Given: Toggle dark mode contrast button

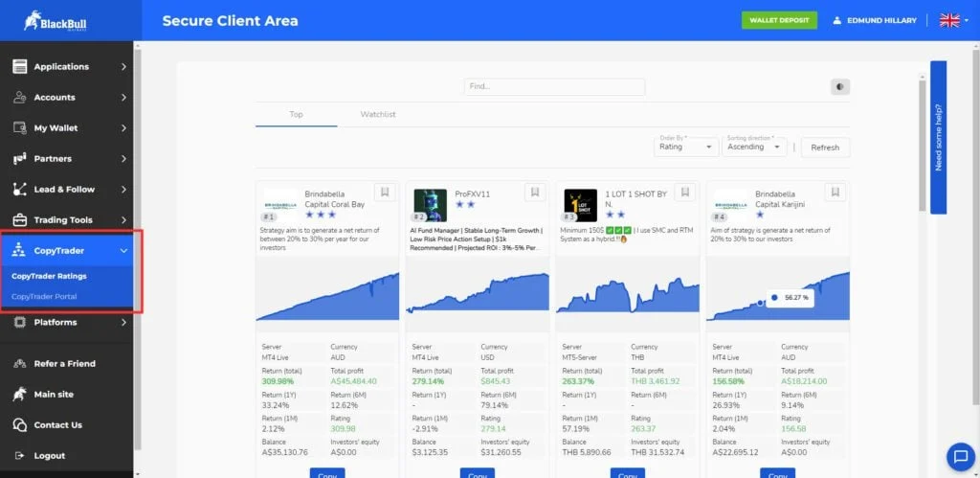Looking at the screenshot, I should (x=840, y=87).
